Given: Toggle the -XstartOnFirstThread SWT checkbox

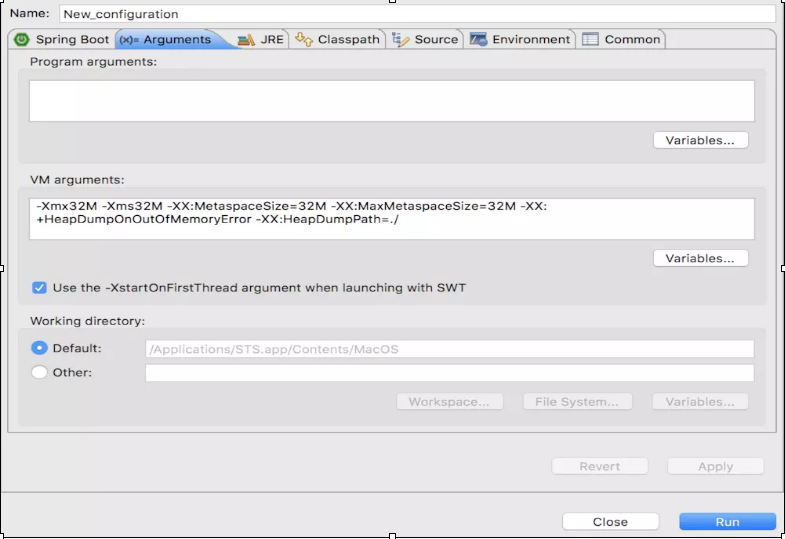Looking at the screenshot, I should (39, 288).
